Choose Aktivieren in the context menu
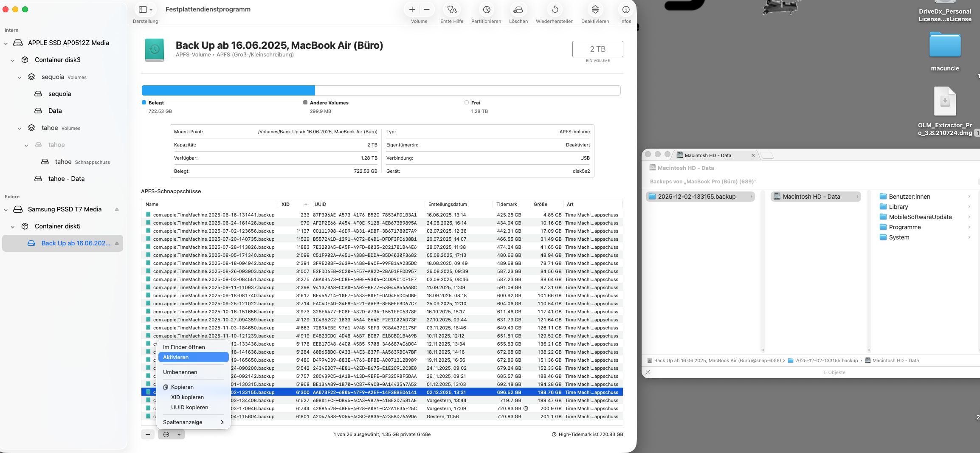This screenshot has height=453, width=980. pyautogui.click(x=193, y=357)
